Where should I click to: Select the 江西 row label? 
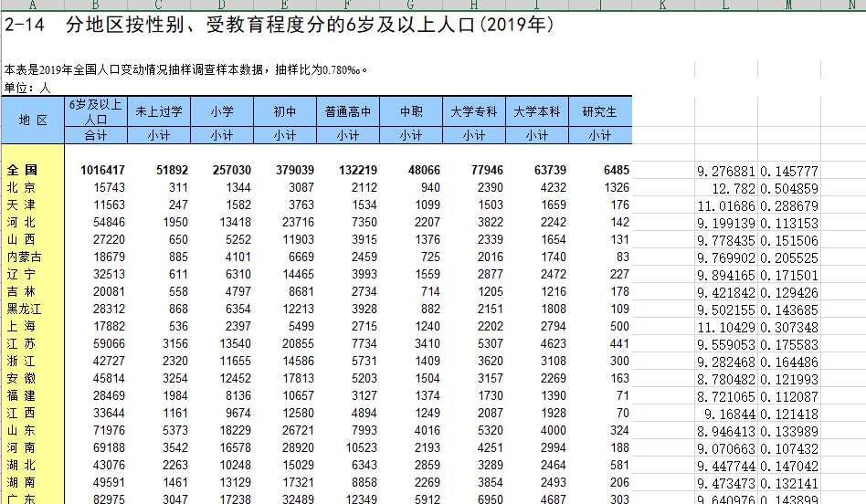click(21, 413)
